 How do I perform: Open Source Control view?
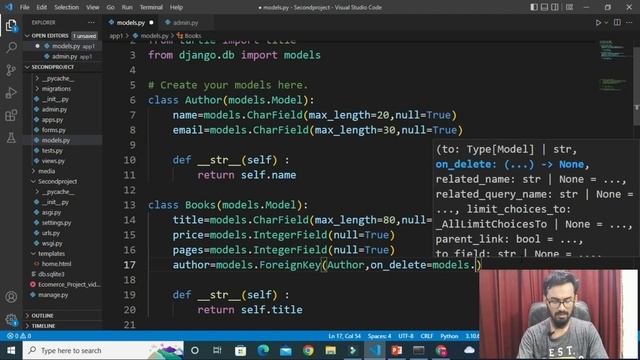(11, 70)
